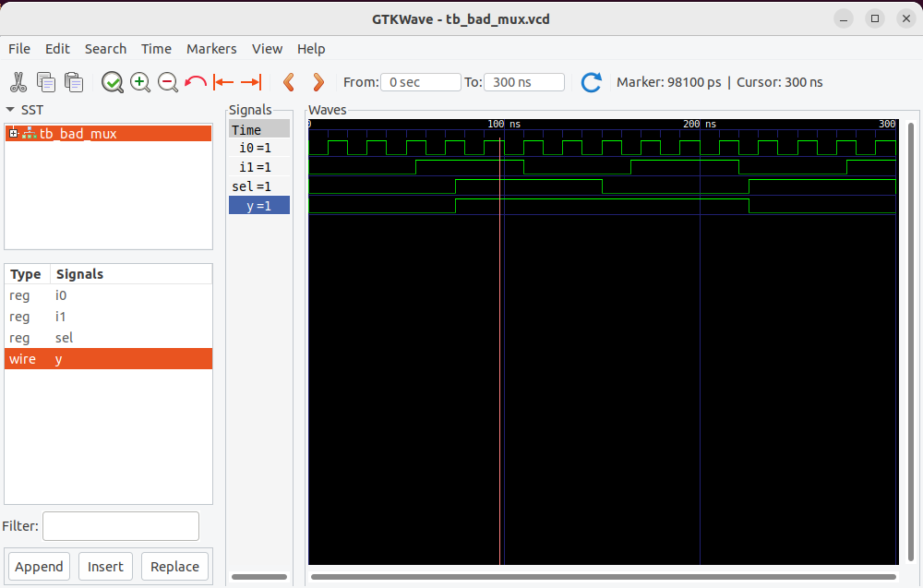
Task: Activate Zoom Fit on the waveform
Action: tap(113, 82)
